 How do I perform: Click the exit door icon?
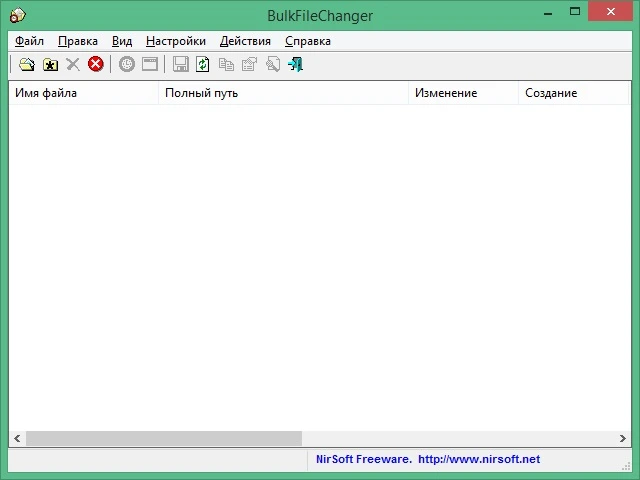click(295, 64)
